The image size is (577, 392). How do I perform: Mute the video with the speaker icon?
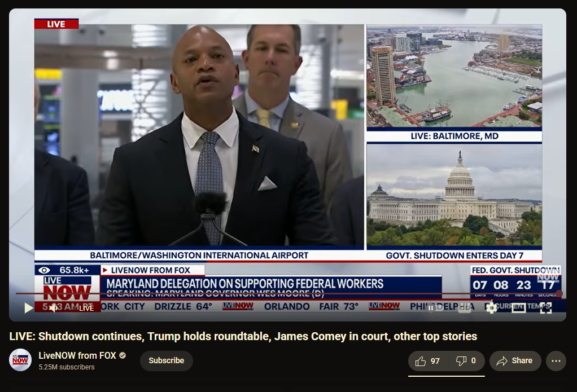[53, 308]
